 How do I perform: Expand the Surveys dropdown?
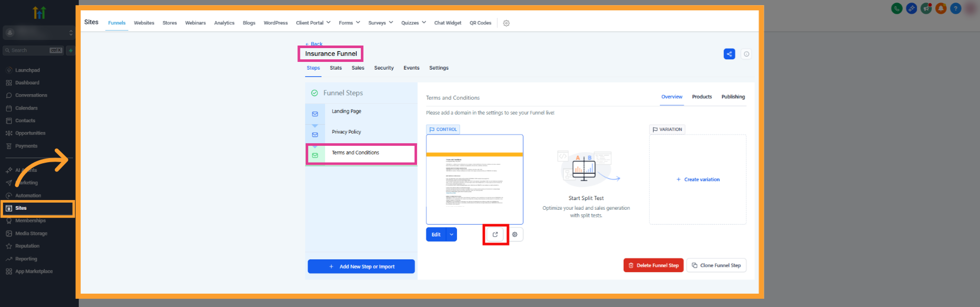tap(391, 23)
